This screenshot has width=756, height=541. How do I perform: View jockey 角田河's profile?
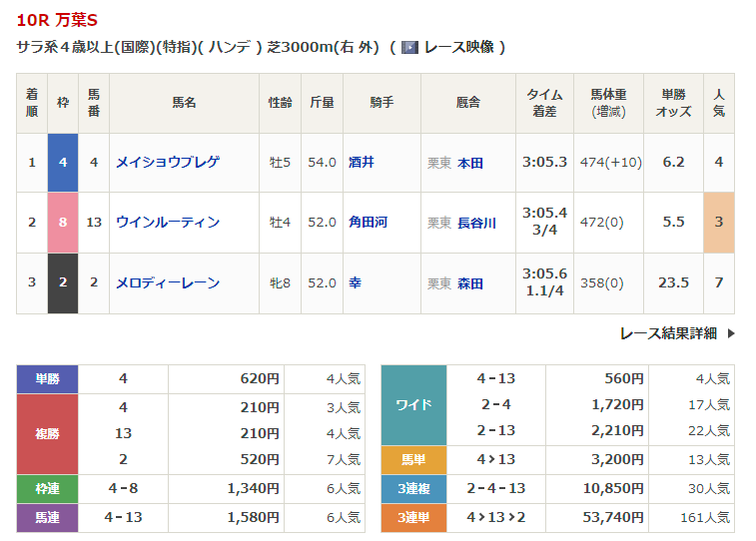click(368, 223)
